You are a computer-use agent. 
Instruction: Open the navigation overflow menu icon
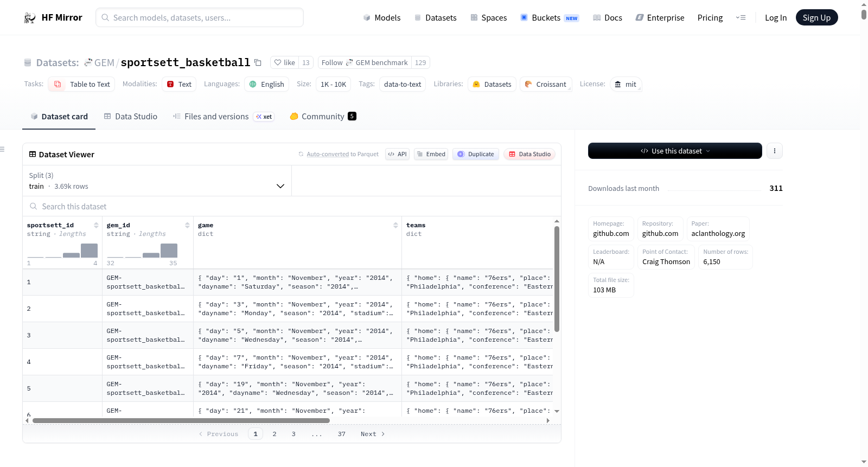(741, 18)
